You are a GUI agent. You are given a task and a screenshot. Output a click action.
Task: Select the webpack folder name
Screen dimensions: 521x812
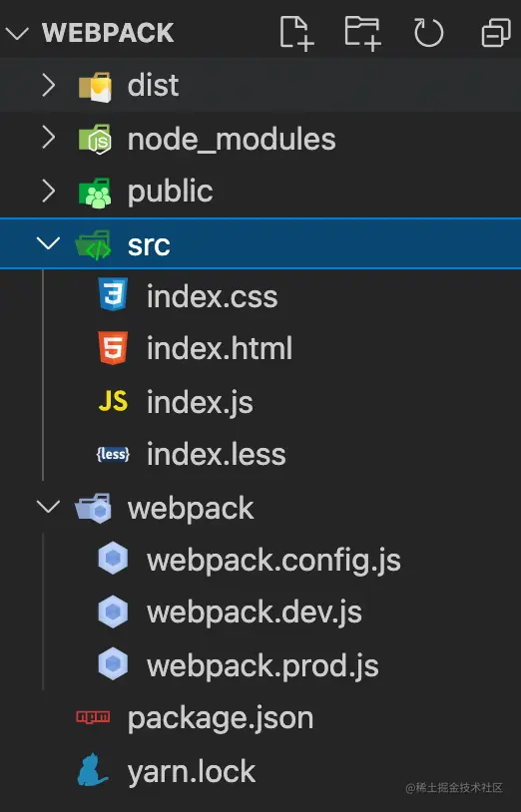point(191,509)
